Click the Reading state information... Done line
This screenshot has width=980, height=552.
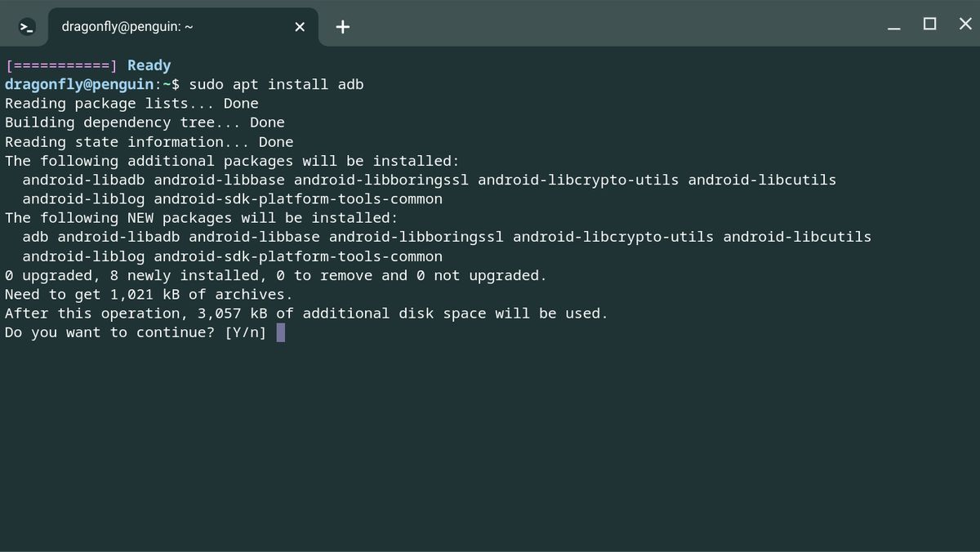click(149, 142)
